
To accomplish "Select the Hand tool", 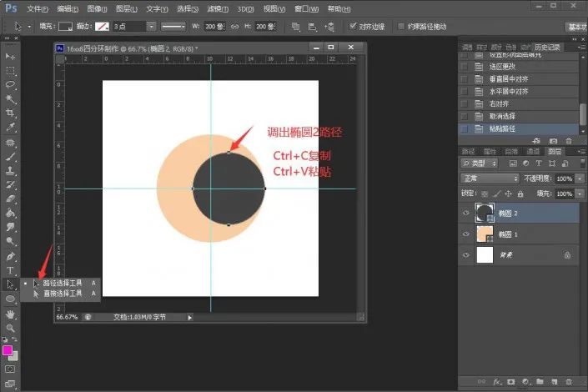I will pos(10,314).
